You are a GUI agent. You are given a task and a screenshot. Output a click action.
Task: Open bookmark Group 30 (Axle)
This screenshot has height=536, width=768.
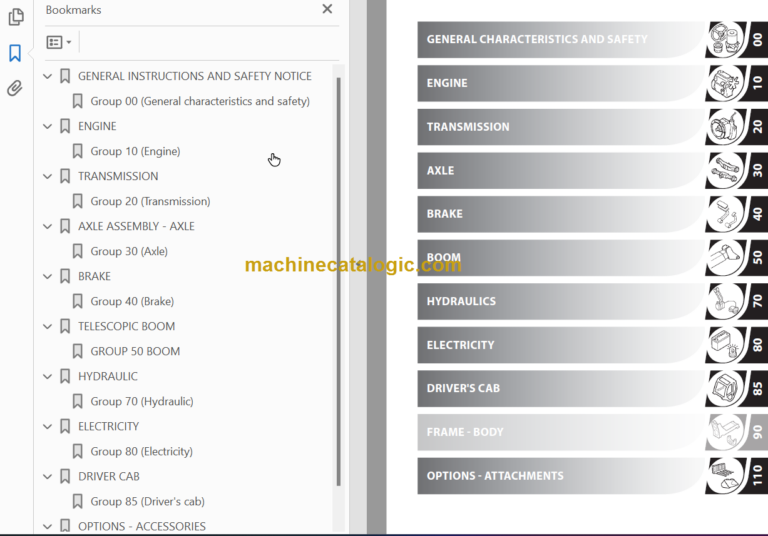point(129,251)
